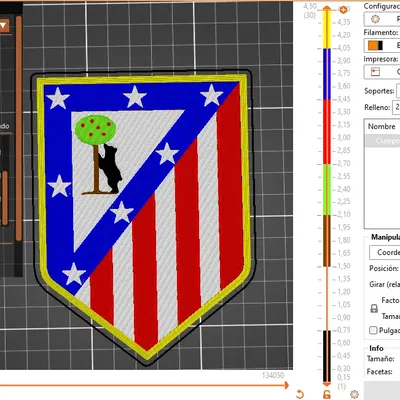
Task: Click the brown segment of layer slider
Action: [327, 241]
